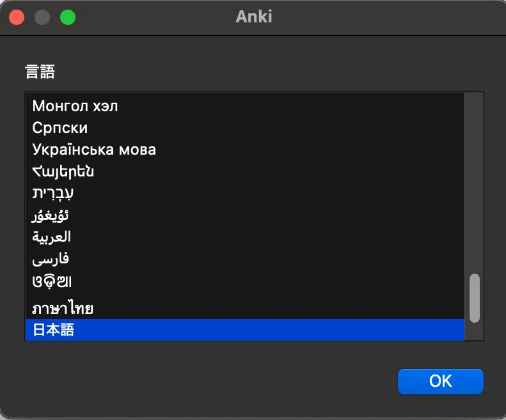506x420 pixels.
Task: Click the gray disabled minimize button
Action: (42, 17)
